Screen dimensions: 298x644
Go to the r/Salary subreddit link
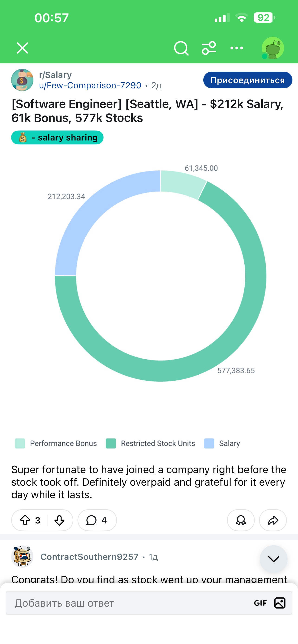[55, 75]
